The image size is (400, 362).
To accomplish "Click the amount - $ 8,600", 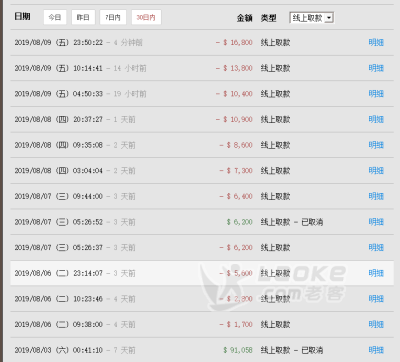I will tap(236, 145).
